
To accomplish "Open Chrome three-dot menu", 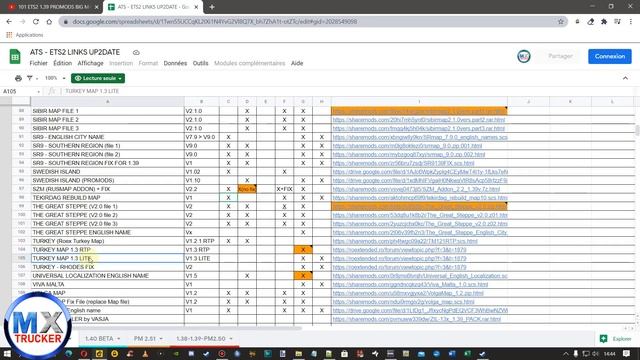I will [631, 22].
